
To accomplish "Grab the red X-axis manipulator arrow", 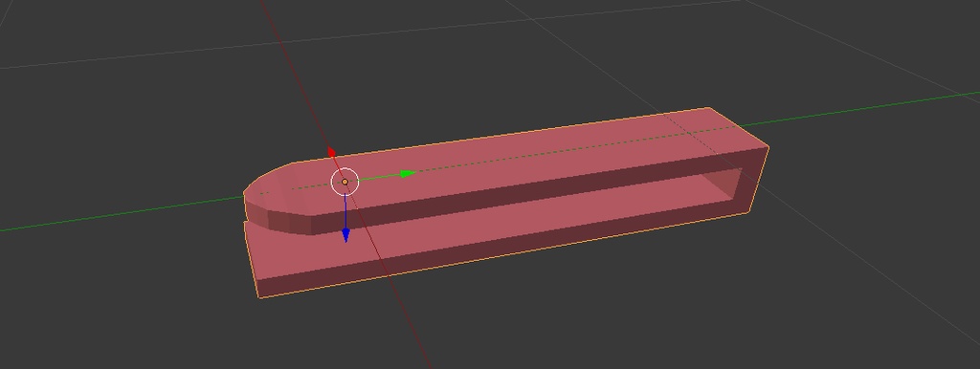I will tap(332, 152).
